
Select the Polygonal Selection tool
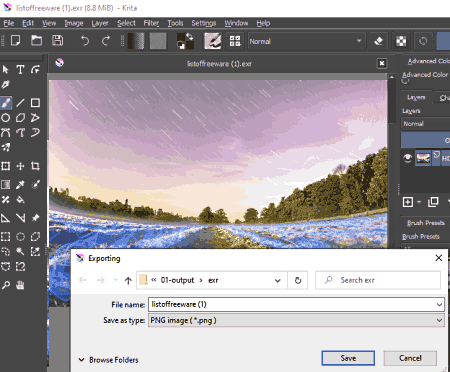click(35, 237)
